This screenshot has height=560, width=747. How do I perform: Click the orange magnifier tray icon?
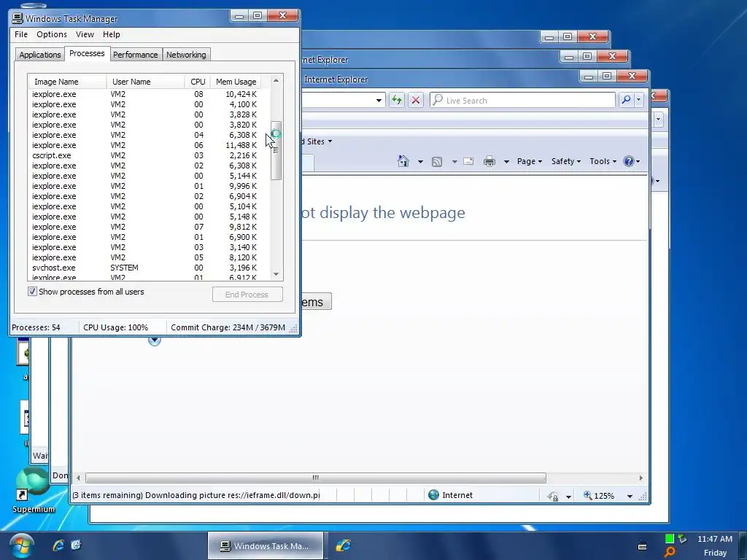pyautogui.click(x=670, y=553)
